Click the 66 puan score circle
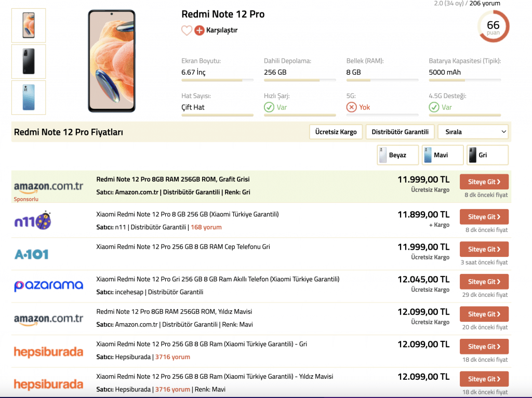Screen dimensions: 532x398 click(x=494, y=26)
